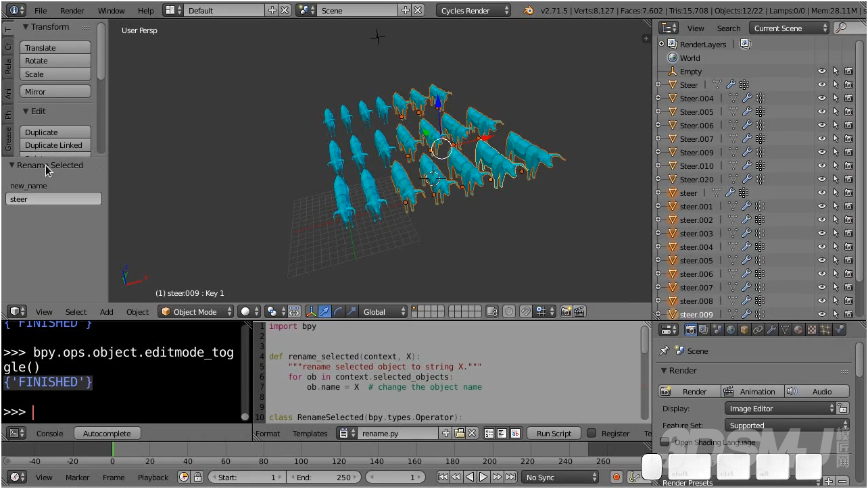Click the rotate manipulator arc icon
This screenshot has height=489, width=868.
tap(338, 311)
